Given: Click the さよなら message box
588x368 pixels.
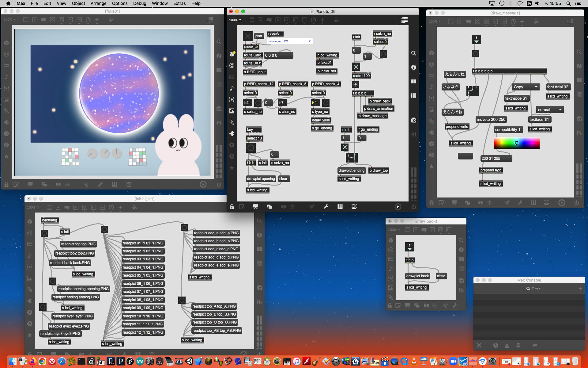Looking at the screenshot, I should click(x=450, y=87).
